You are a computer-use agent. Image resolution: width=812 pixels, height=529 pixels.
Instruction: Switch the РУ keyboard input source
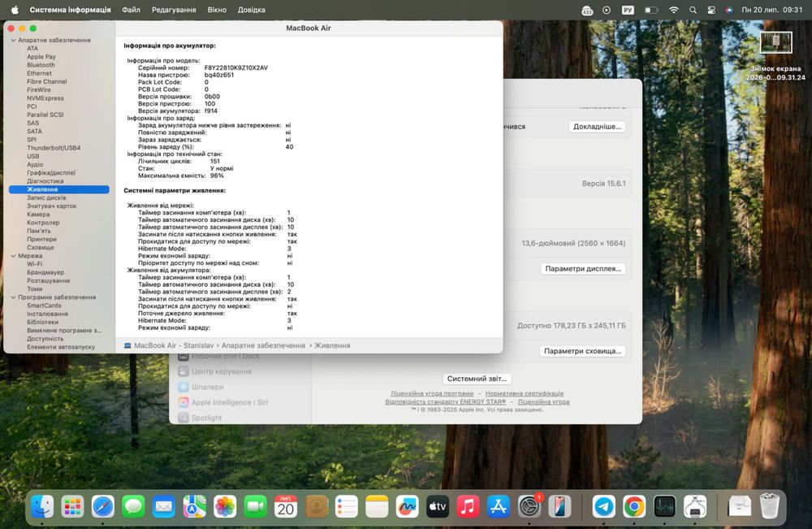628,10
